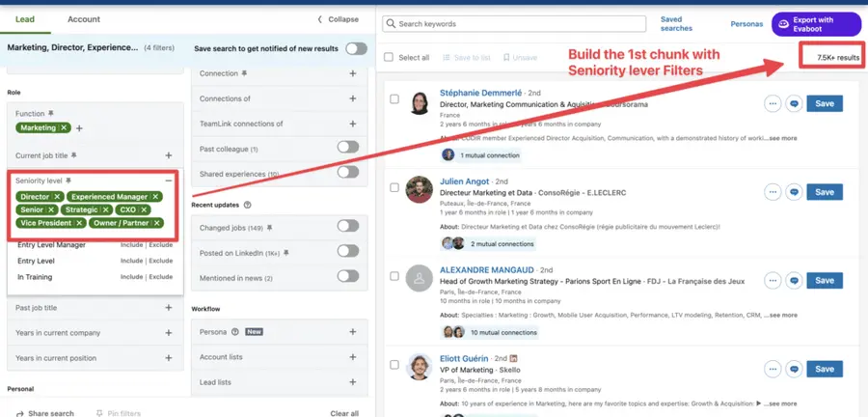Enable the Shared experiences toggle
868x417 pixels.
point(348,172)
